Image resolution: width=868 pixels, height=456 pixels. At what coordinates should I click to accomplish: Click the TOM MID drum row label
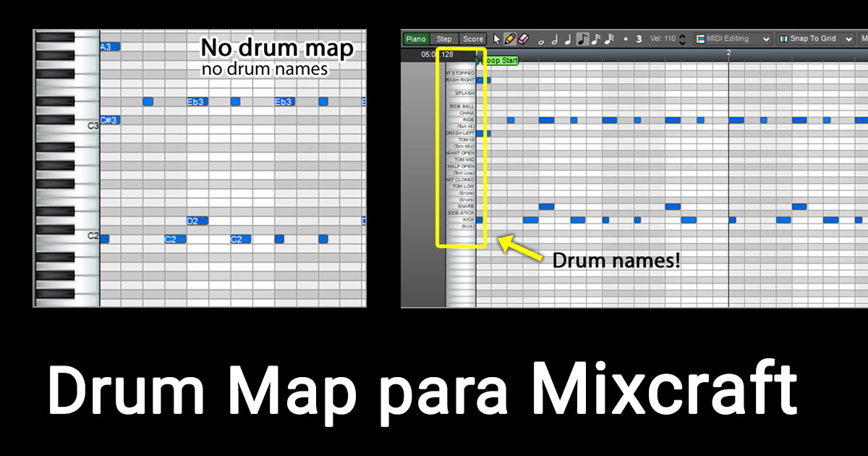point(465,160)
